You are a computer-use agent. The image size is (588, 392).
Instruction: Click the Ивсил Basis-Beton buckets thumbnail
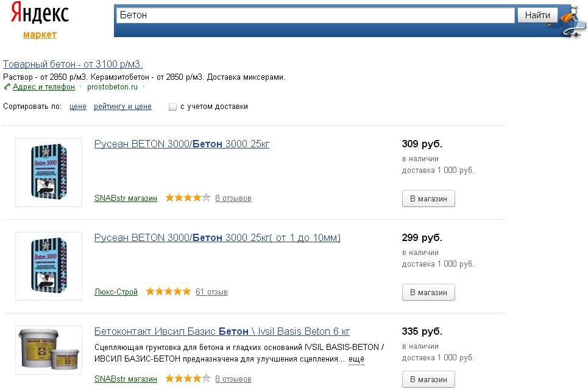(49, 350)
